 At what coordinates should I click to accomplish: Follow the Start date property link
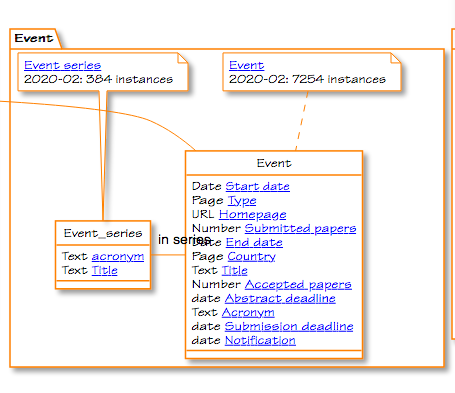(257, 186)
